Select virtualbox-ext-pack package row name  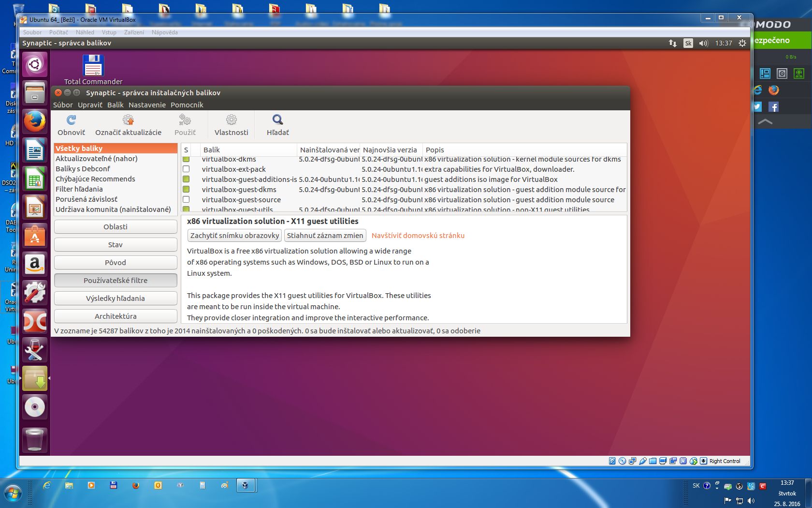tap(234, 169)
